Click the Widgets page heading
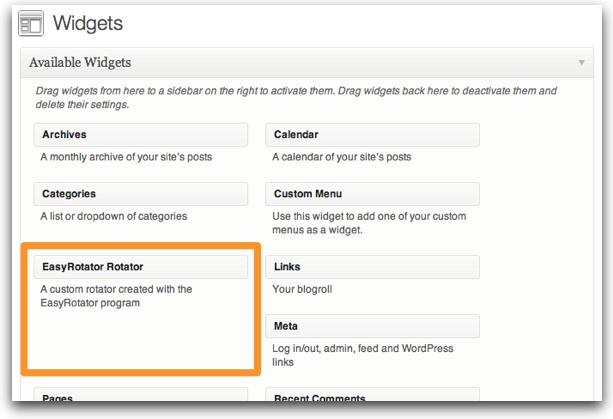Screen dimensions: 613x419 click(88, 23)
